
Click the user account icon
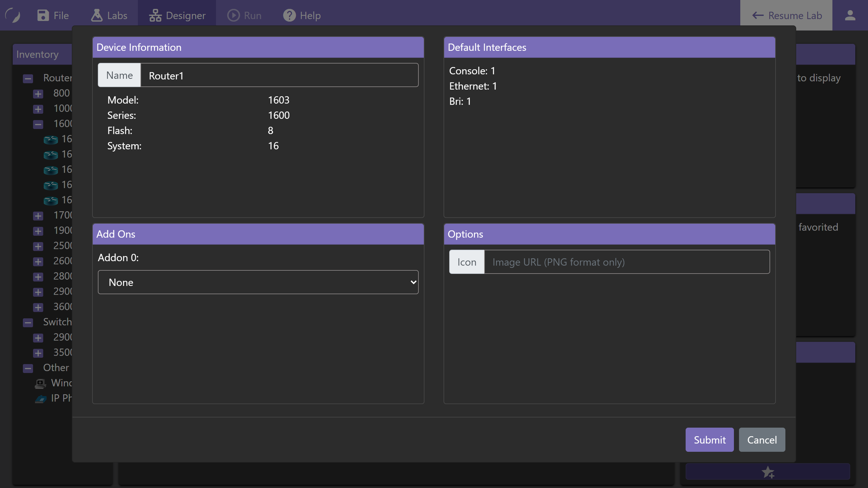pos(850,15)
